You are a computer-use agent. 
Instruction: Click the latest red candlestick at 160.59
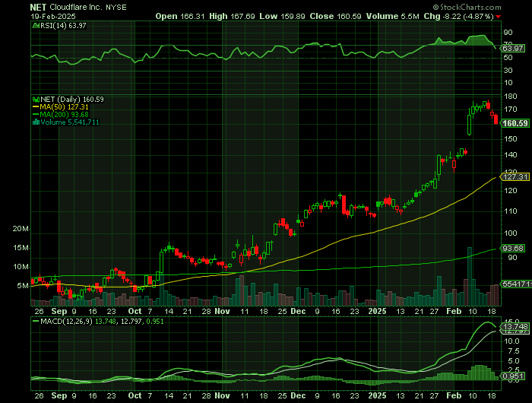496,119
